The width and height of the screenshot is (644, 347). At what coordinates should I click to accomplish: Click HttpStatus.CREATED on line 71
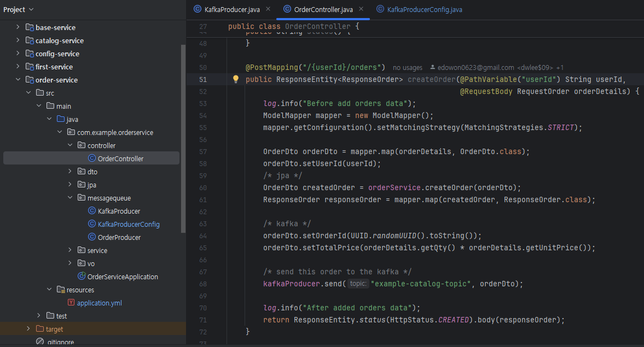click(x=429, y=320)
